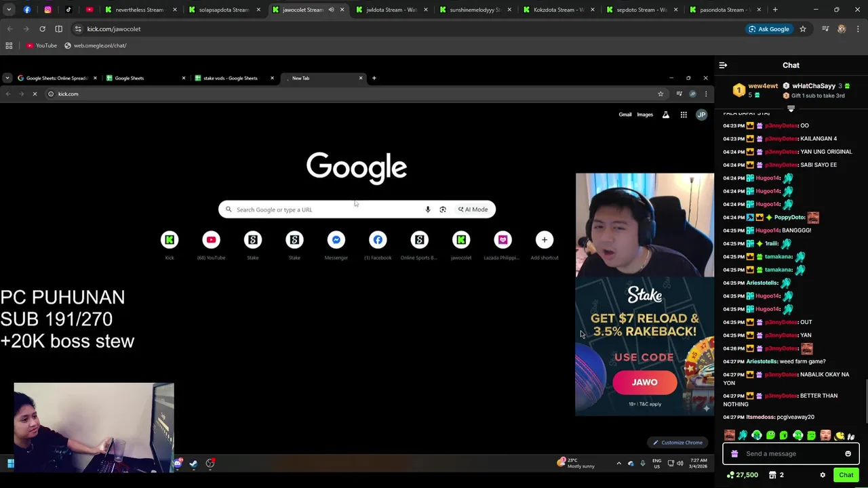Open username PoppyDoto in chat
Screen dimensions: 868x488
click(x=789, y=218)
